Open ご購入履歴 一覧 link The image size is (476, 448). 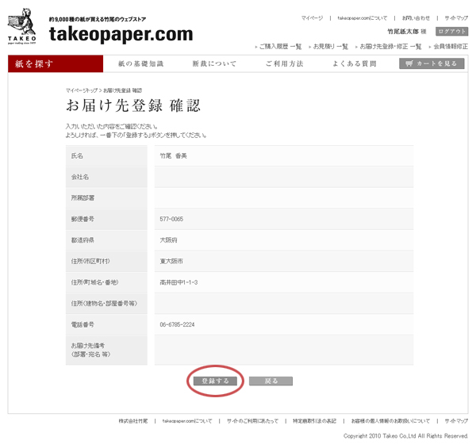tap(280, 47)
